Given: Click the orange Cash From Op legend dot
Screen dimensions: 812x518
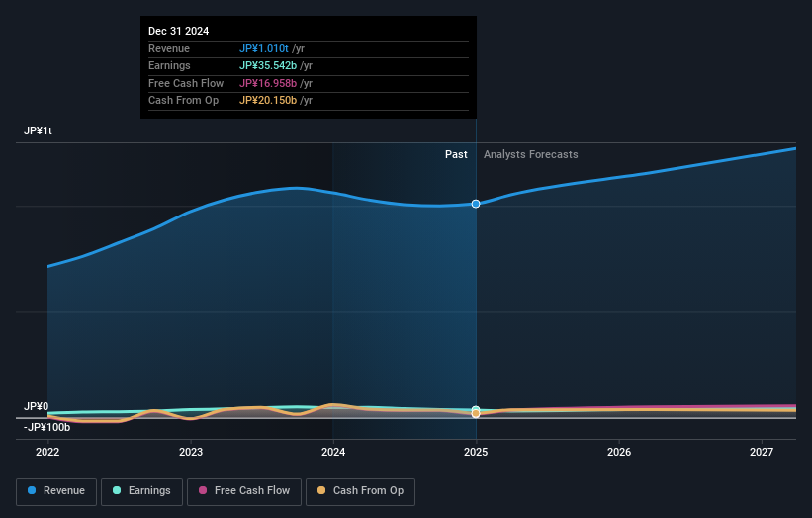Looking at the screenshot, I should click(321, 490).
